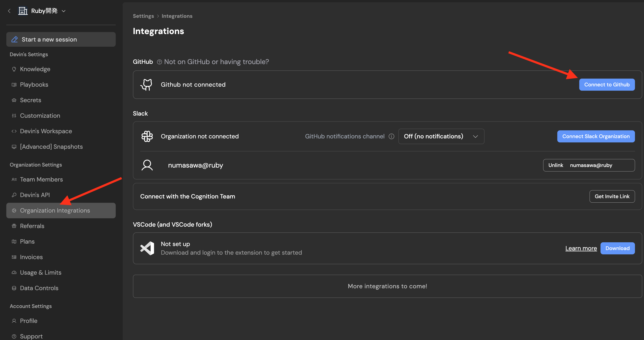Click the GitHub help question mark icon
Viewport: 644px width, 340px height.
coord(159,62)
